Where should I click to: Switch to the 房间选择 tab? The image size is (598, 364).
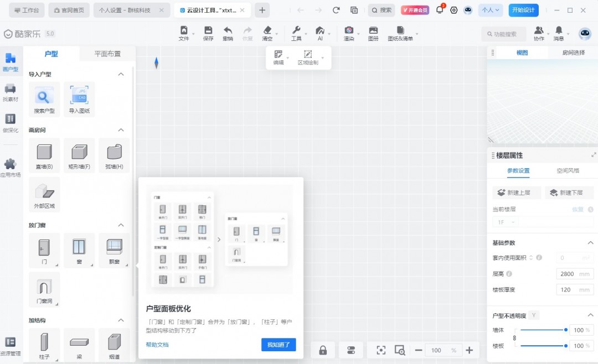573,53
